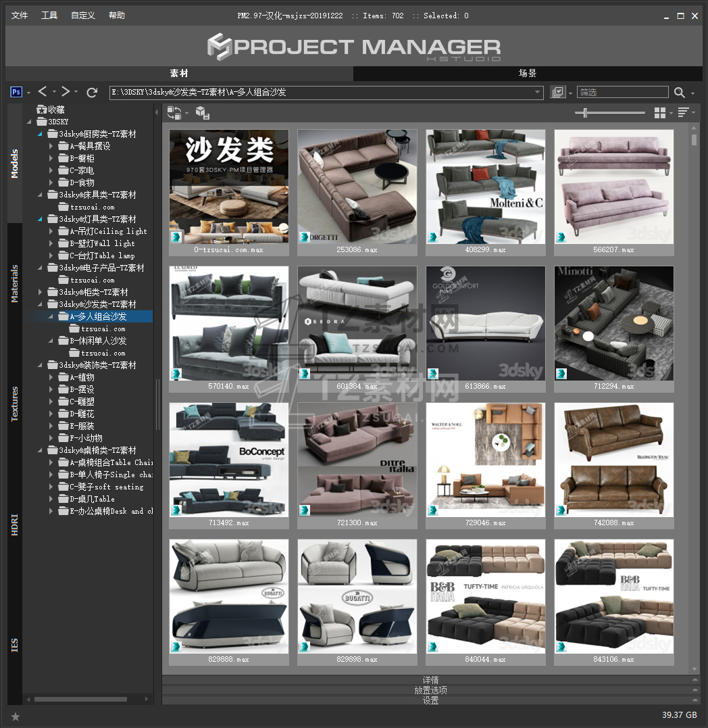Open the convert icon dropdown arrow

[186, 114]
